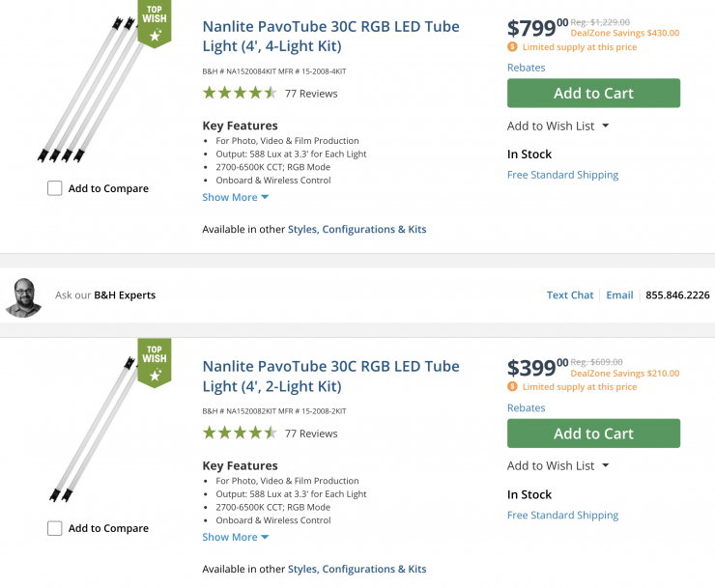This screenshot has width=715, height=588.
Task: Expand Show More for 4-Light Kit features
Action: pos(235,197)
